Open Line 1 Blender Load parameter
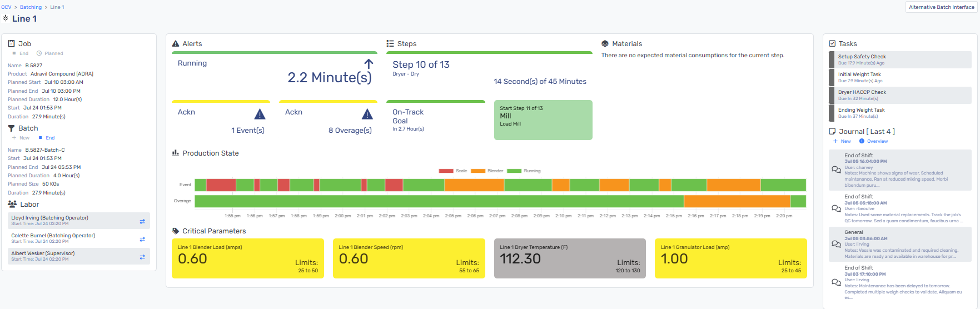The width and height of the screenshot is (980, 309). 248,258
